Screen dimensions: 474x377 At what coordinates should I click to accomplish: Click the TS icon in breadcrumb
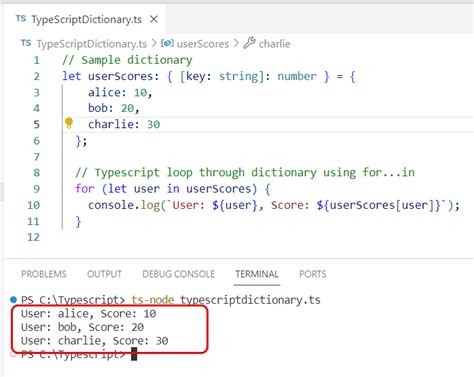(x=26, y=43)
